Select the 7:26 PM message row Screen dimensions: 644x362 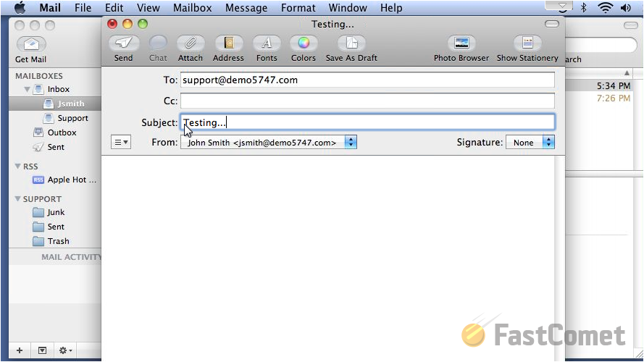coord(598,98)
